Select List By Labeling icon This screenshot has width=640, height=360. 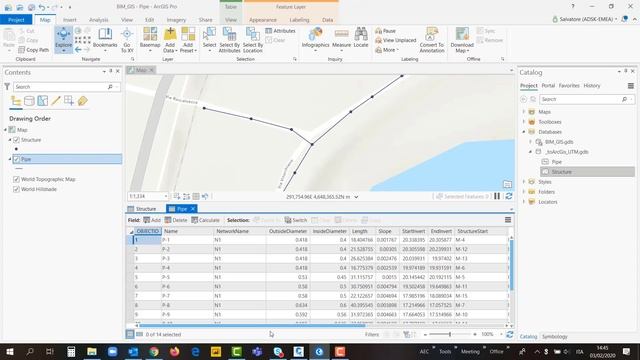pos(82,101)
